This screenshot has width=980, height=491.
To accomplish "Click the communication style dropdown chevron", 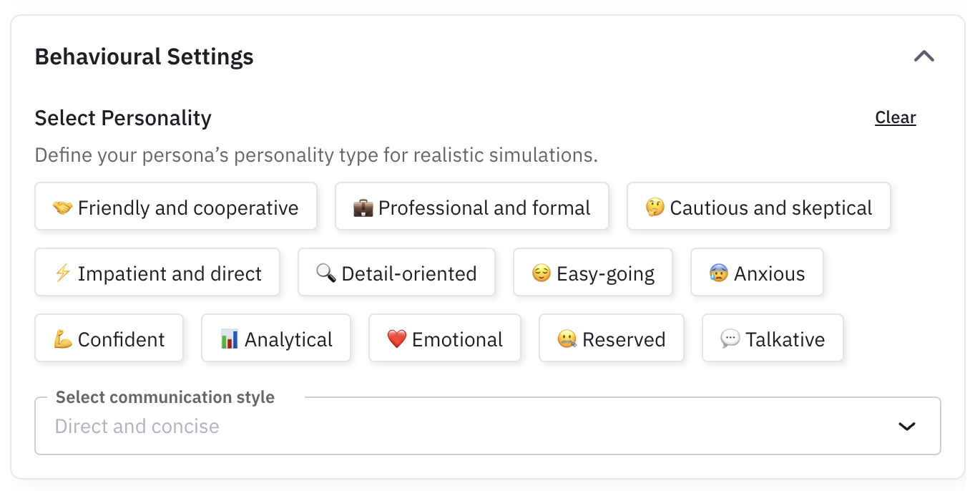I will tap(907, 426).
